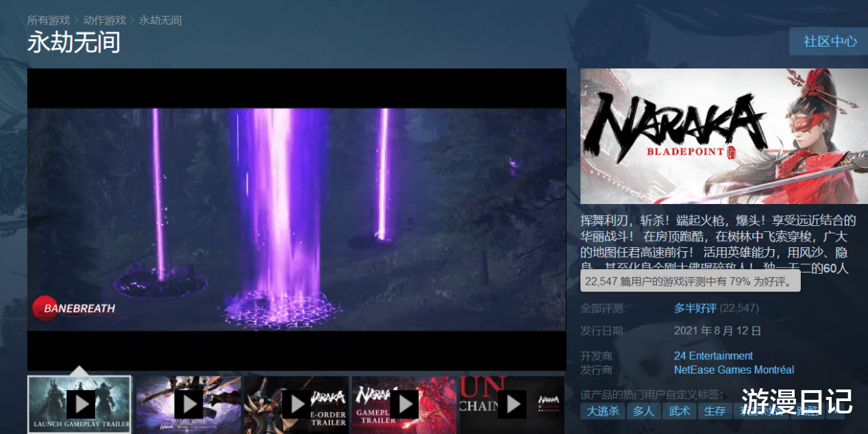Viewport: 868px width, 434px height.
Task: Click the 22,547 篇用户的游戏评测 tooltip text
Action: pyautogui.click(x=691, y=281)
